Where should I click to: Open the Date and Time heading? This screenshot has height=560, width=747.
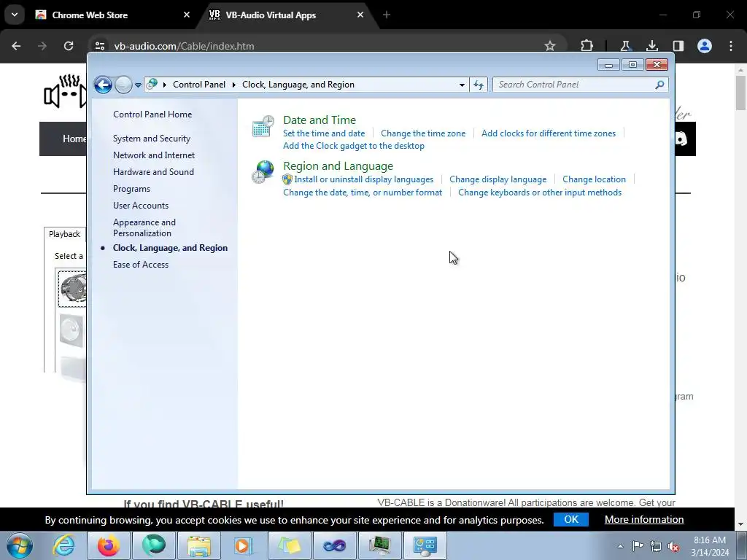coord(320,120)
